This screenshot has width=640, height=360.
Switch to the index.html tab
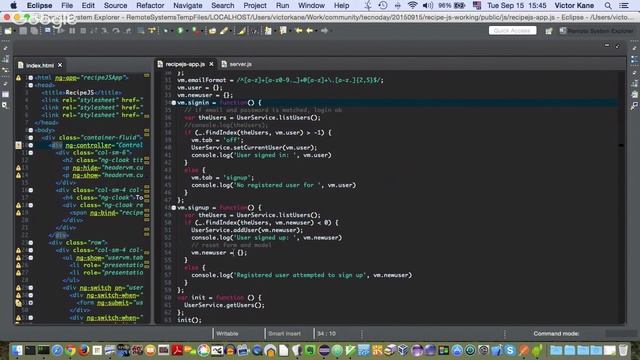[40, 65]
